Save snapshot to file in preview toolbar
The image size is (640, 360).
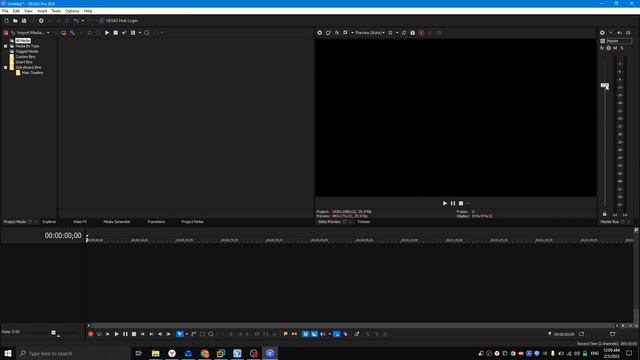pyautogui.click(x=413, y=33)
